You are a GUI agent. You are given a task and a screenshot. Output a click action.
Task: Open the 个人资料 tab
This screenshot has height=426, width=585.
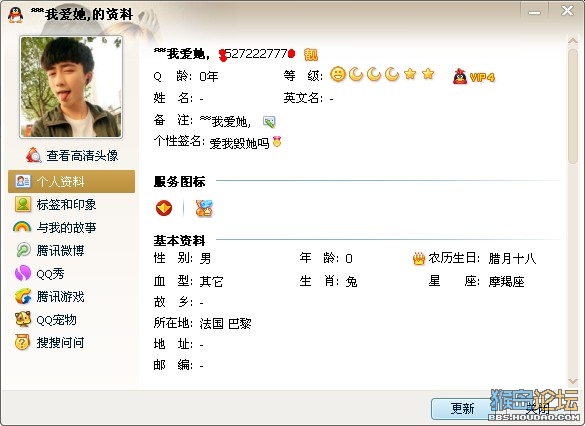pos(71,182)
